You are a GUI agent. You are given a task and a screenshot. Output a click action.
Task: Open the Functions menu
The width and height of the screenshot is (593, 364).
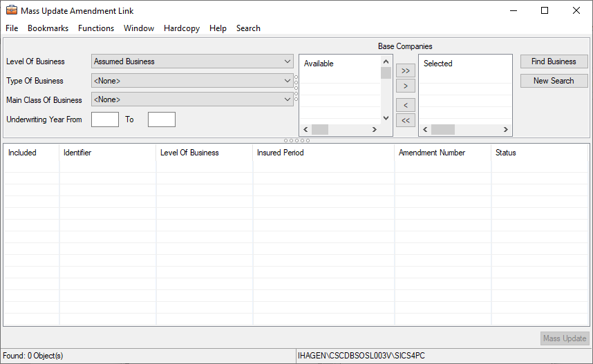96,28
